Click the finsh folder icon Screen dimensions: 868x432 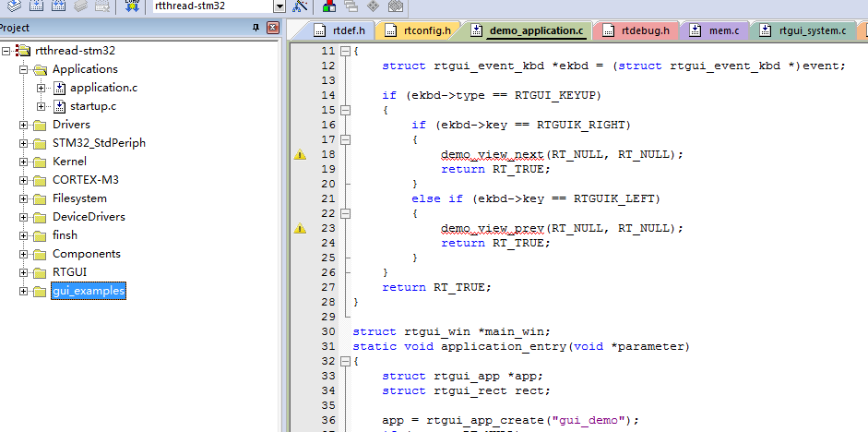coord(40,235)
